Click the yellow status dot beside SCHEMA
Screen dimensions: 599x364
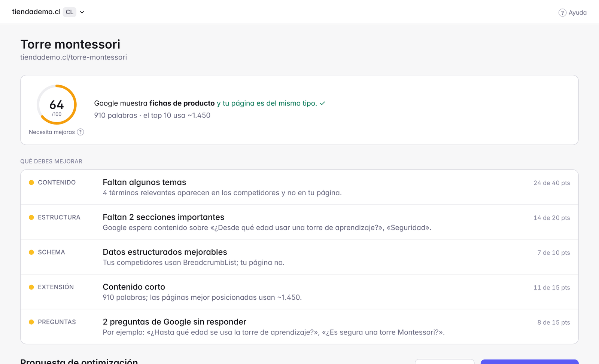click(31, 252)
